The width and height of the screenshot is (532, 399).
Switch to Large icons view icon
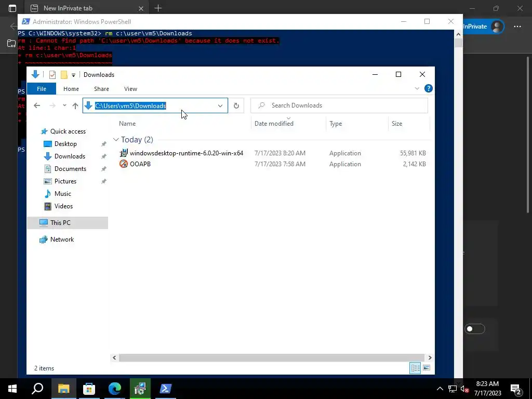427,368
